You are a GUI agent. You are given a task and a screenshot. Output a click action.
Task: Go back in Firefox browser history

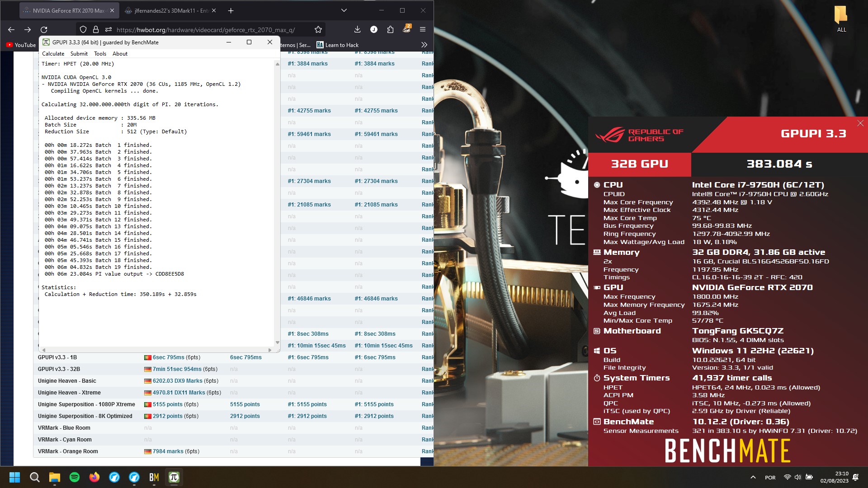(x=11, y=29)
